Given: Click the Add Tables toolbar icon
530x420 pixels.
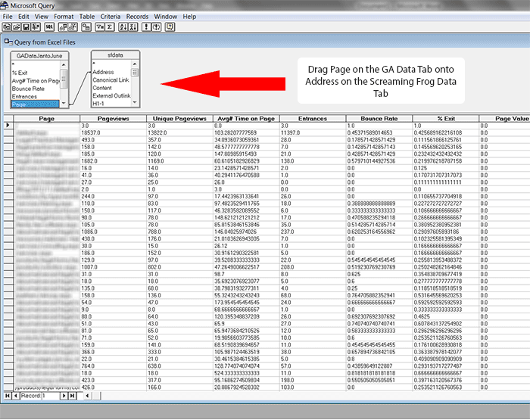Looking at the screenshot, I should click(86, 26).
